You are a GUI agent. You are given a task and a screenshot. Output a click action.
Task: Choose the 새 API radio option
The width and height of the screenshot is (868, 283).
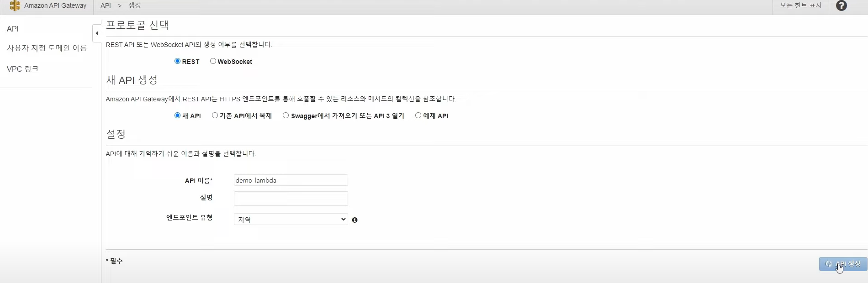177,115
